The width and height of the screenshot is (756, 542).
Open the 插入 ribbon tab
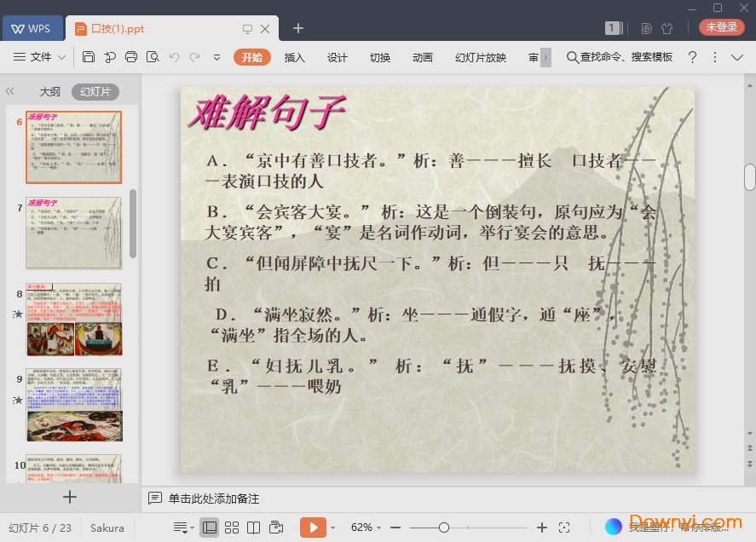click(x=294, y=57)
